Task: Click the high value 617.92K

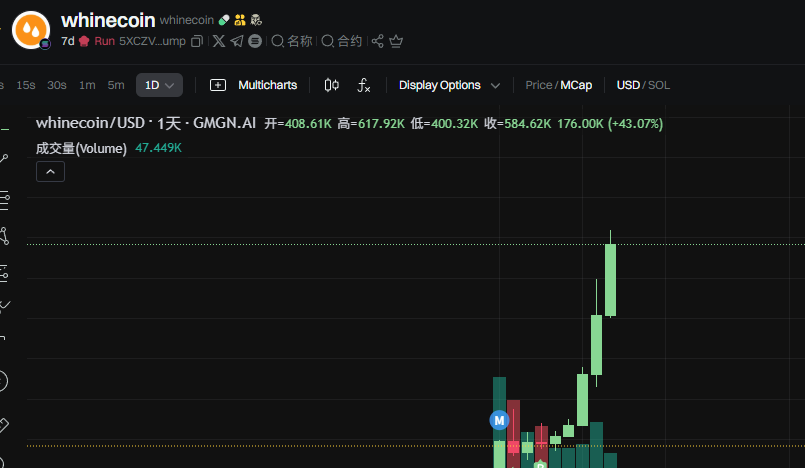Action: tap(381, 124)
